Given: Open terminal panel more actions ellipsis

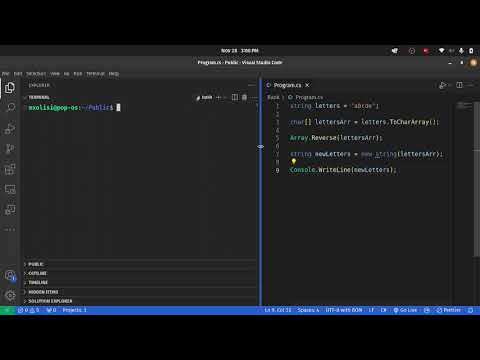Looking at the screenshot, I should pyautogui.click(x=254, y=97).
